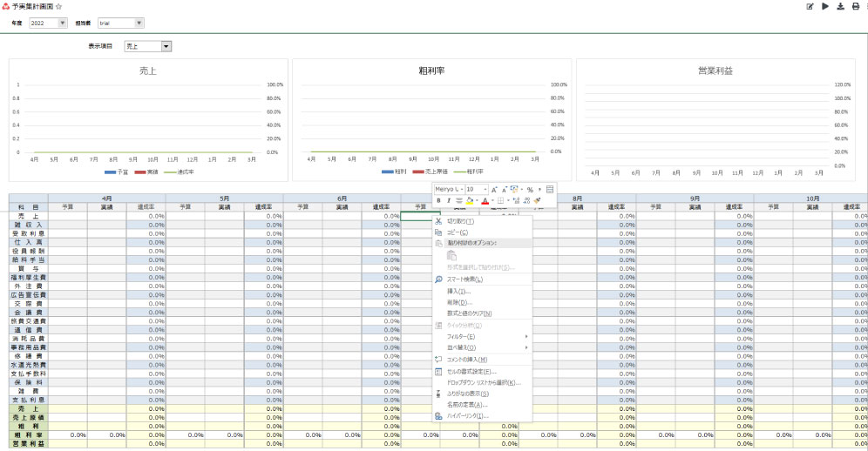Expand the 表示項目 売上 dropdown
This screenshot has height=451, width=868.
(166, 46)
